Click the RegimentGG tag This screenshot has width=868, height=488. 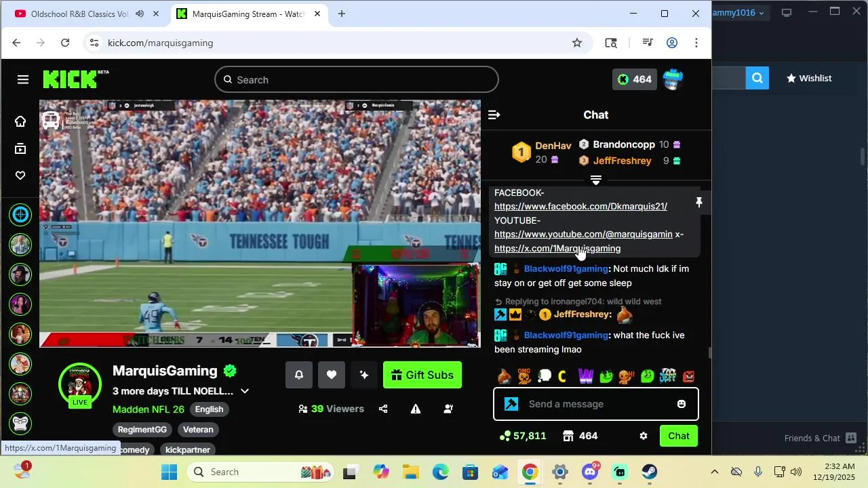(142, 430)
